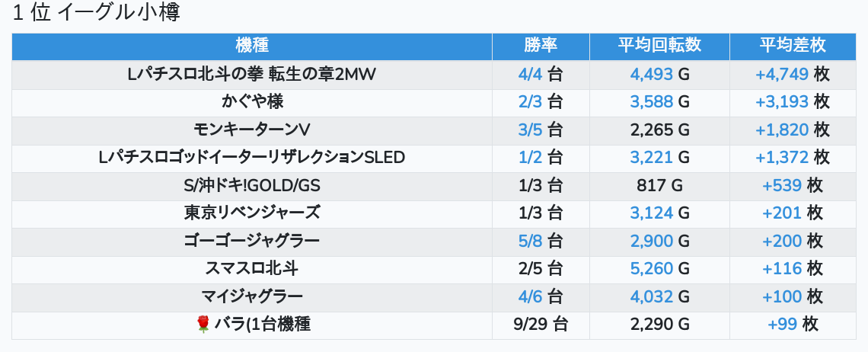Click the 勝率 column header
This screenshot has width=868, height=352.
(541, 46)
